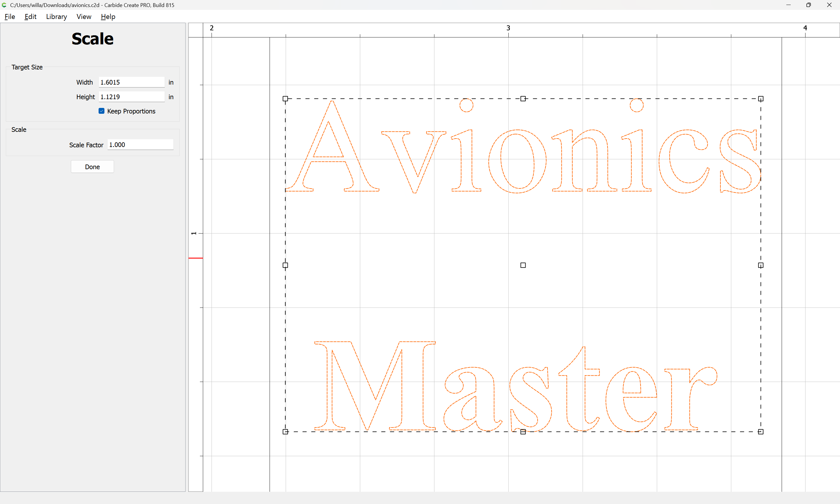Click the top-right selection handle
Viewport: 840px width, 504px height.
[761, 99]
